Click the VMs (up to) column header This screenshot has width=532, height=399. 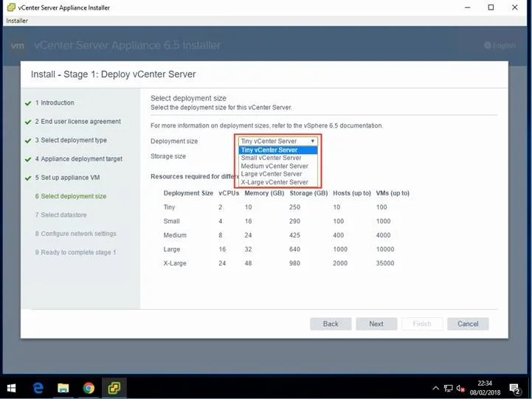pos(393,193)
